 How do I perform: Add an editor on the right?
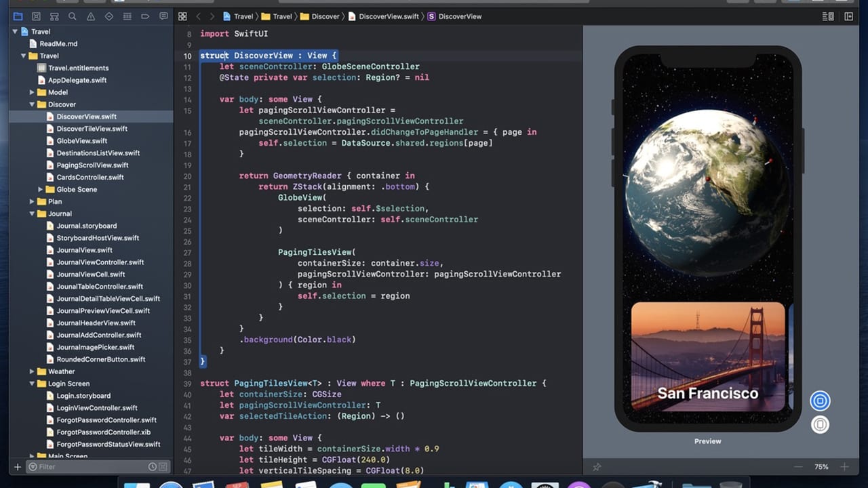coord(849,16)
